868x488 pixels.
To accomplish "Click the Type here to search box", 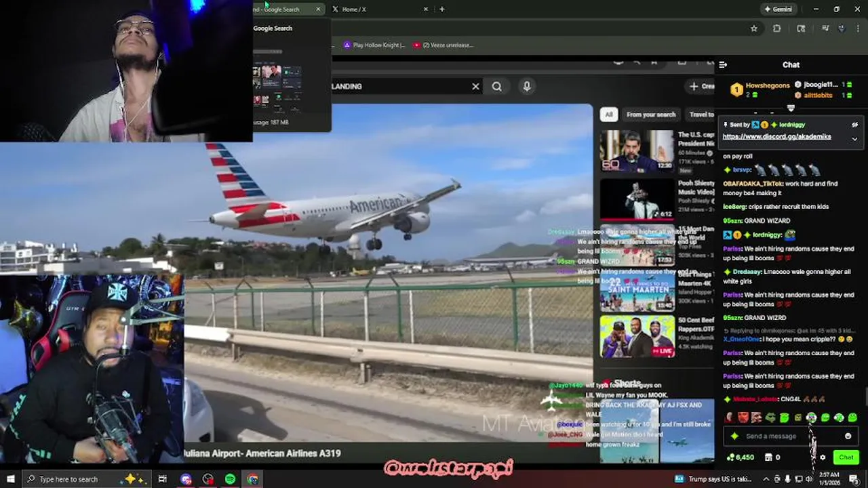I will click(x=87, y=479).
